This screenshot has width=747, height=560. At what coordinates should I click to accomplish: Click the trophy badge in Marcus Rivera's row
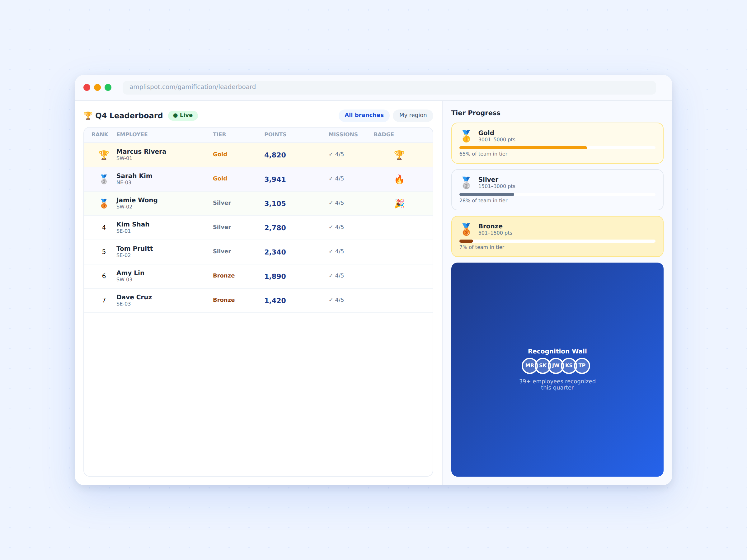[399, 155]
